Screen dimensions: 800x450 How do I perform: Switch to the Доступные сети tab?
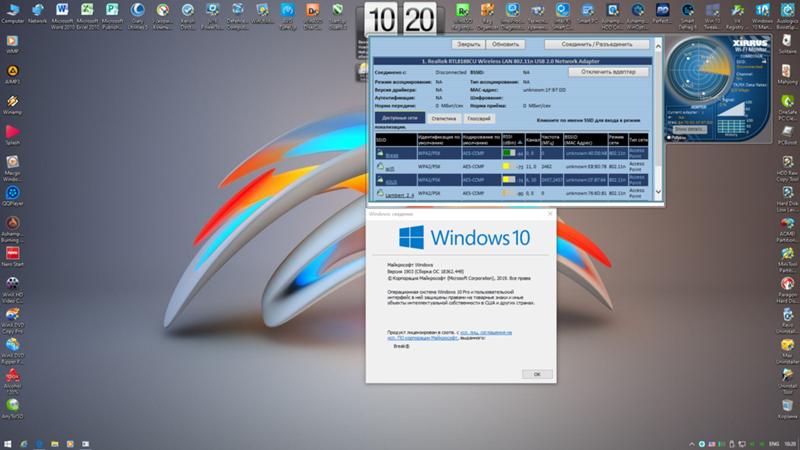click(399, 118)
